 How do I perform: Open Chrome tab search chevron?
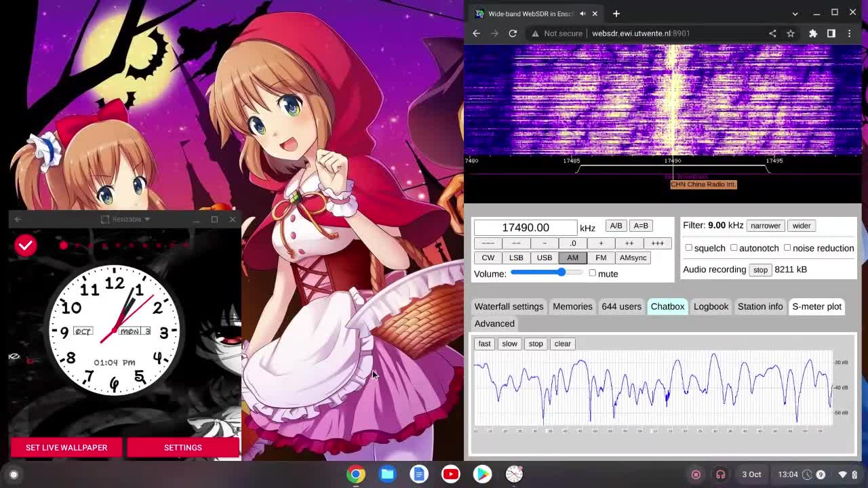795,14
